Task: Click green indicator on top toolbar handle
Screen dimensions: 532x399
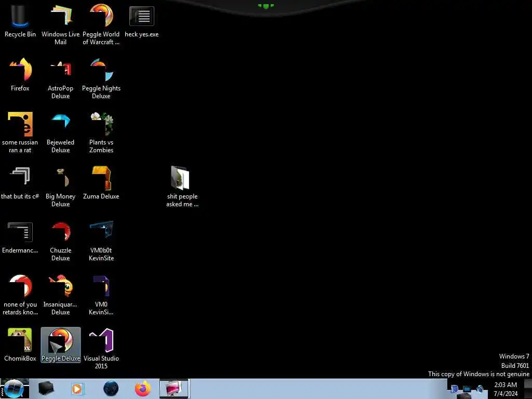Action: click(x=266, y=6)
